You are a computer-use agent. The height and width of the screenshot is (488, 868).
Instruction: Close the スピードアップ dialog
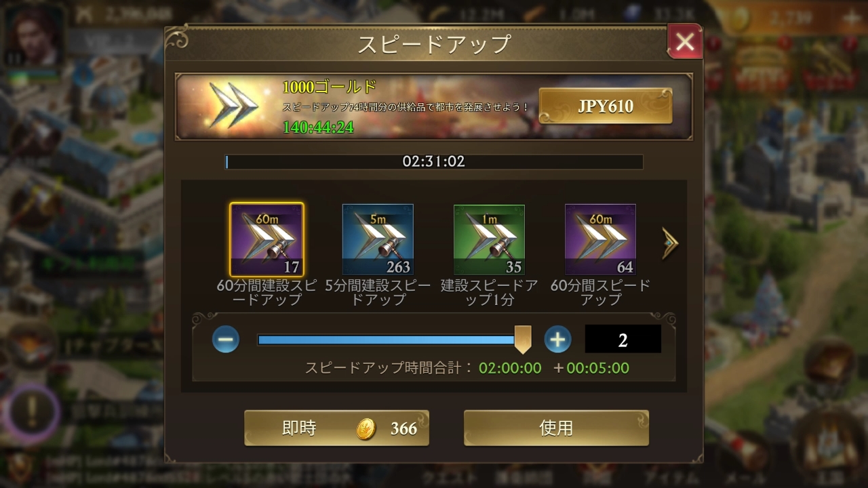pyautogui.click(x=685, y=42)
